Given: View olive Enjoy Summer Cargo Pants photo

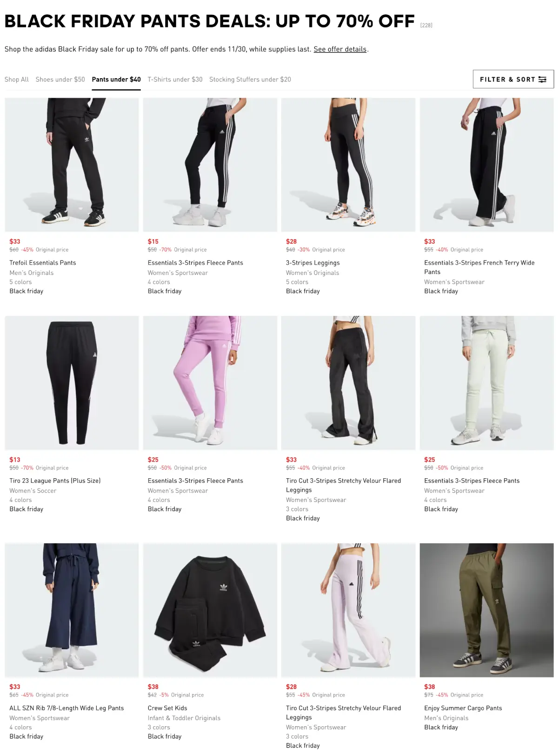Looking at the screenshot, I should (486, 610).
